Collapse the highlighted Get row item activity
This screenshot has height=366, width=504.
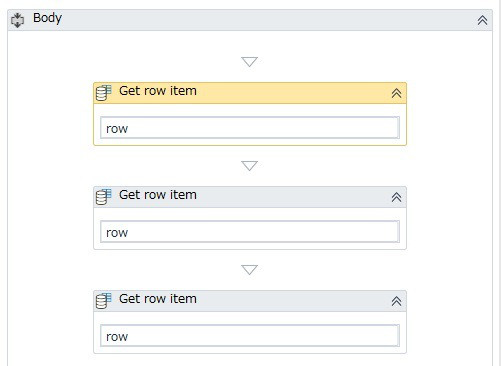pyautogui.click(x=396, y=93)
